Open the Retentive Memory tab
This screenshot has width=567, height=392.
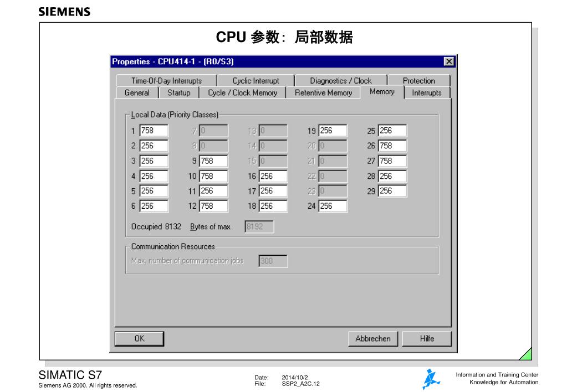(x=323, y=92)
